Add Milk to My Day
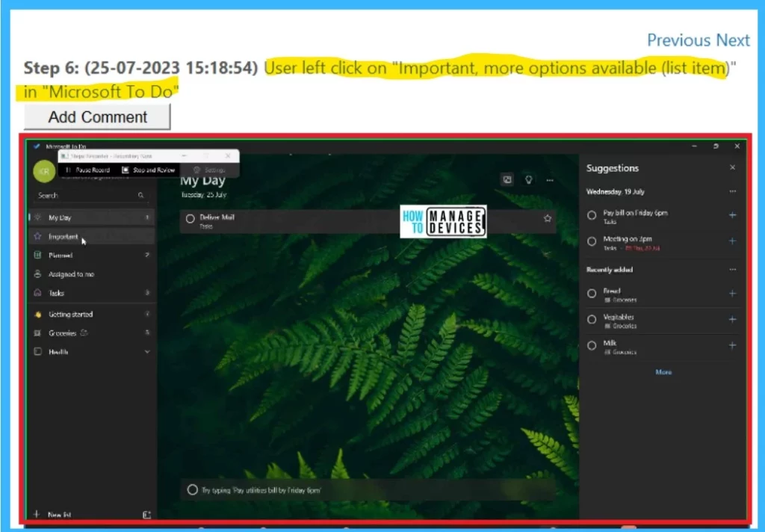The image size is (765, 532). pos(732,345)
